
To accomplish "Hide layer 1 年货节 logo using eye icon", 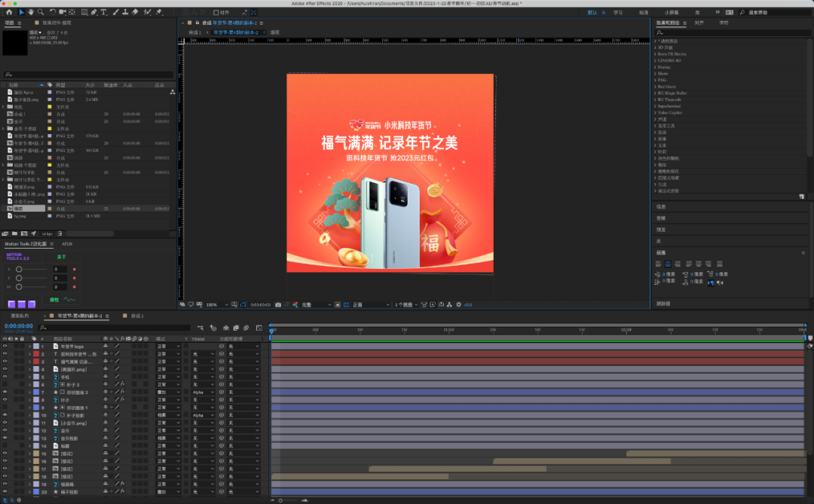I will [5, 346].
